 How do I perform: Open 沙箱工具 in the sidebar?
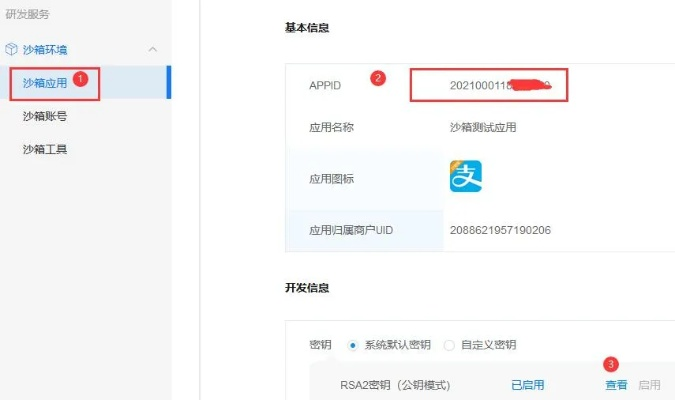click(x=45, y=149)
